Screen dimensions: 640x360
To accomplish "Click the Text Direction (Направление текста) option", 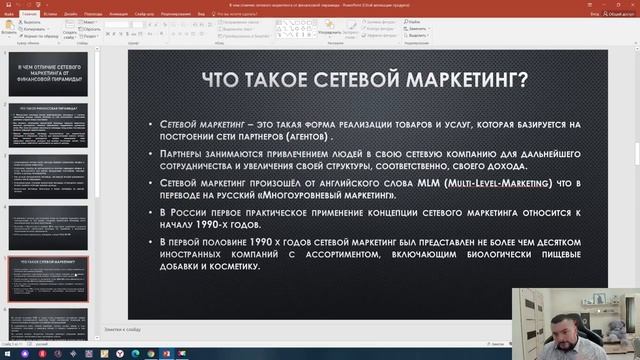I will pyautogui.click(x=240, y=22).
